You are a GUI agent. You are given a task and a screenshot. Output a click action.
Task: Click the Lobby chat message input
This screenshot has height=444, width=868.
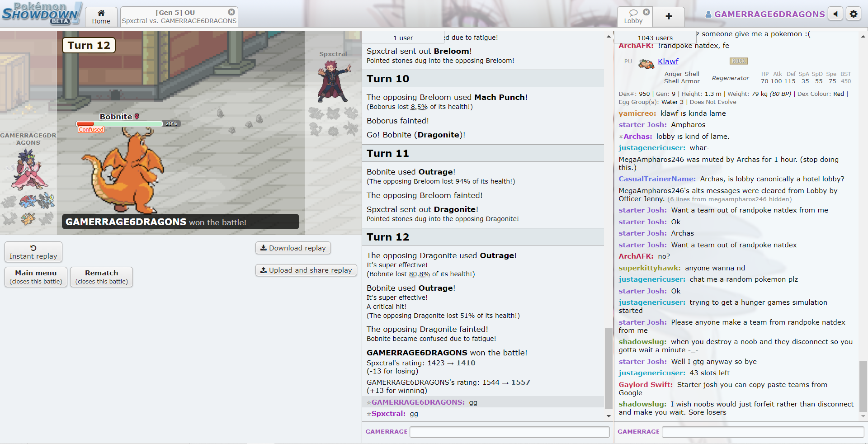click(x=763, y=432)
